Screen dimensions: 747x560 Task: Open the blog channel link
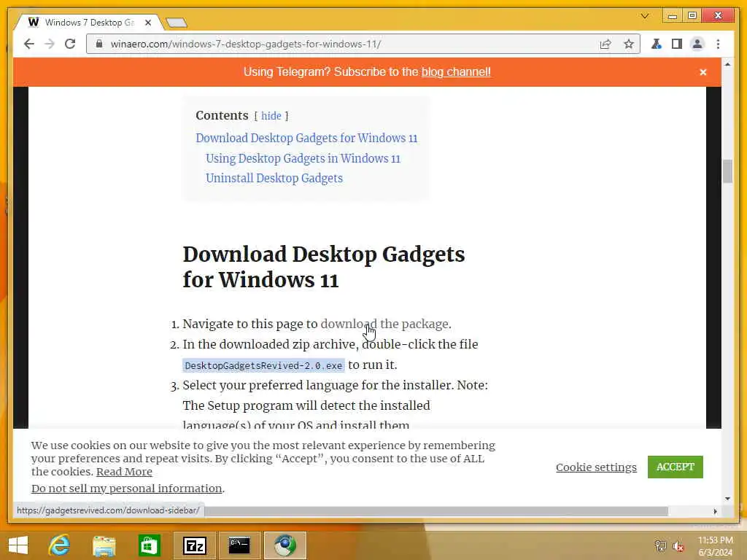[x=456, y=72]
